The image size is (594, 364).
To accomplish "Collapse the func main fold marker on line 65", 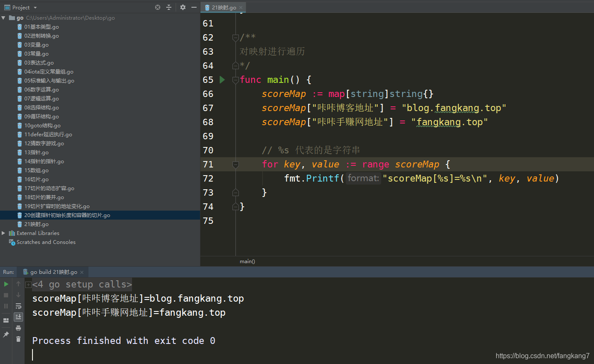I will tap(235, 80).
